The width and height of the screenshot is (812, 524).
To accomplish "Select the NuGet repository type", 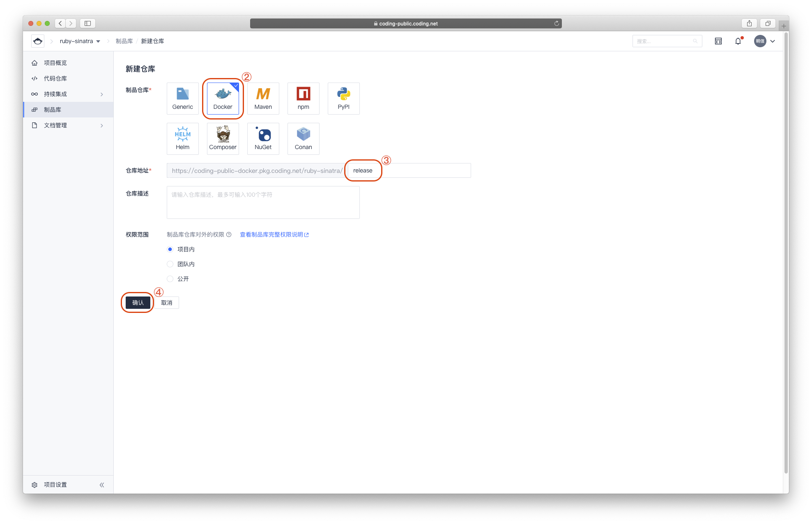I will (263, 137).
